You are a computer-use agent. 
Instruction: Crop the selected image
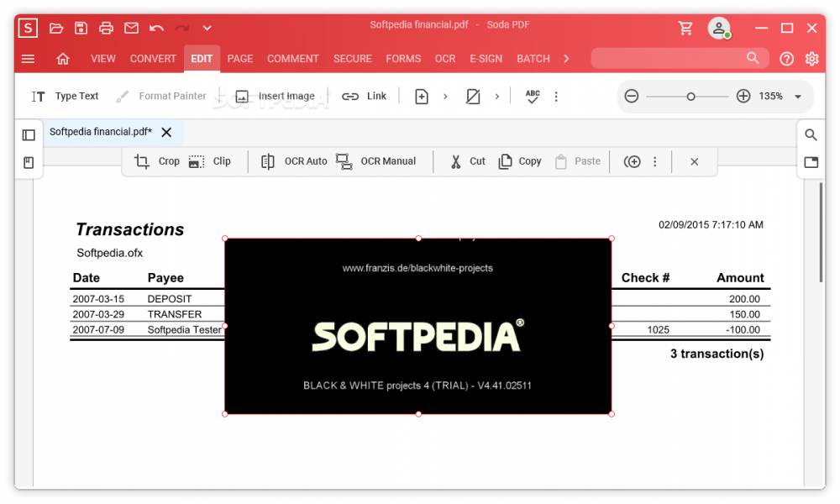pyautogui.click(x=157, y=161)
